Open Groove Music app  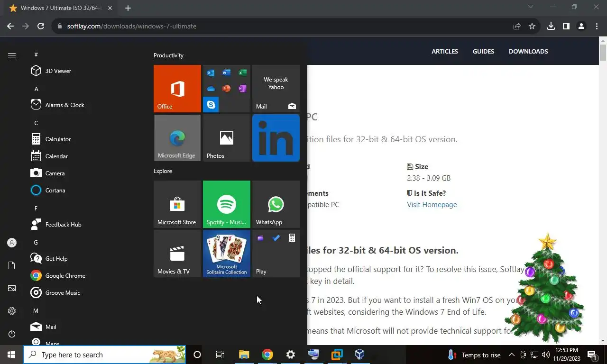87,293
